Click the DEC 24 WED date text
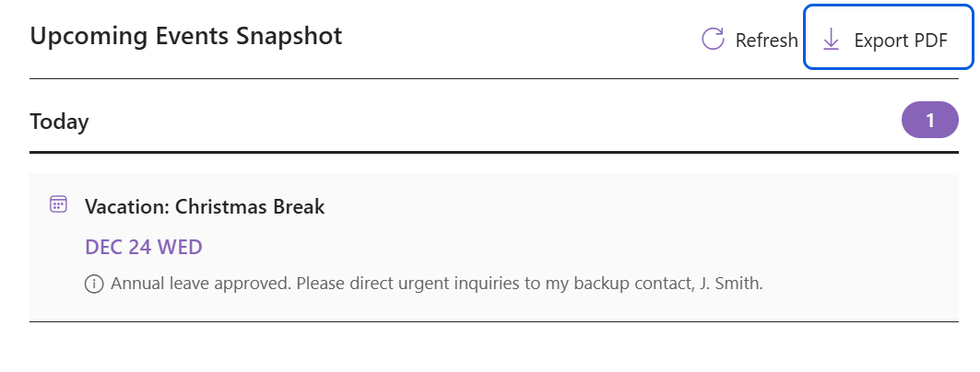The height and width of the screenshot is (372, 980). click(143, 247)
